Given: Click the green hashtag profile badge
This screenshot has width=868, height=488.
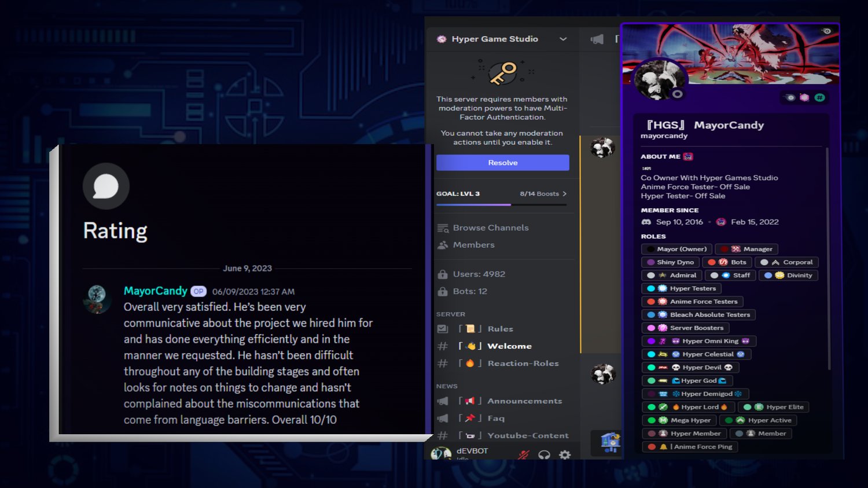Looking at the screenshot, I should point(819,97).
